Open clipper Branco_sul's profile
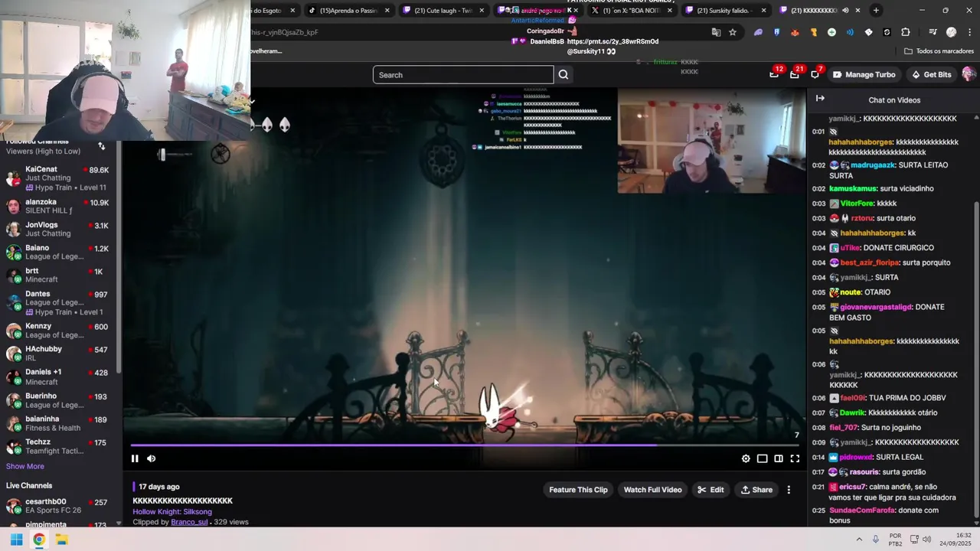This screenshot has width=980, height=551. point(189,522)
